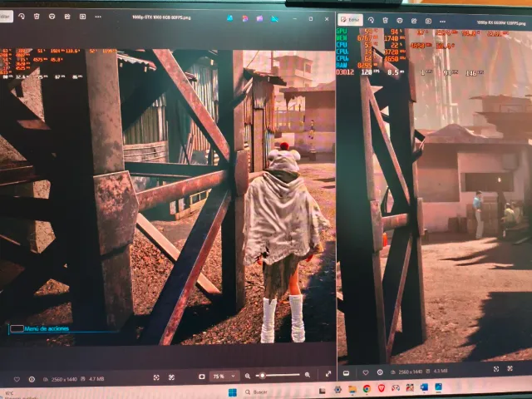Open the 75% zoom level dropdown

point(224,377)
